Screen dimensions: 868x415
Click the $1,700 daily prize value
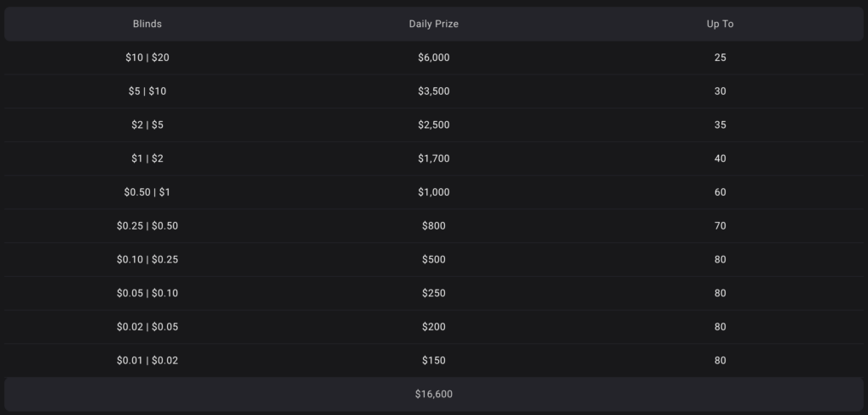point(433,158)
